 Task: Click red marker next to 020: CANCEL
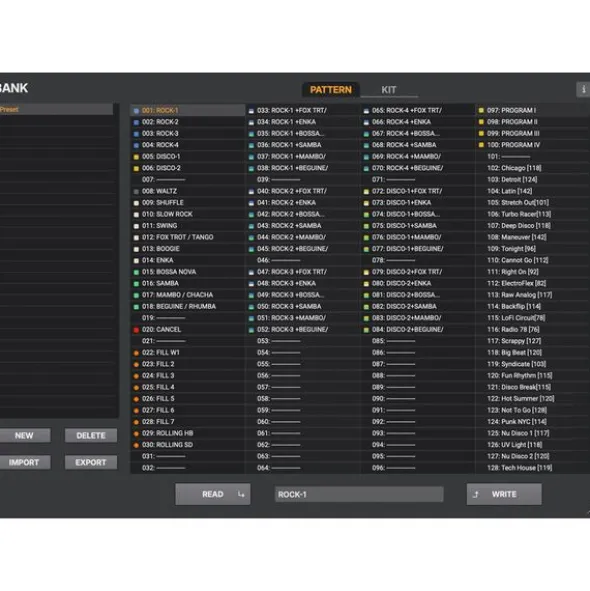pos(136,330)
